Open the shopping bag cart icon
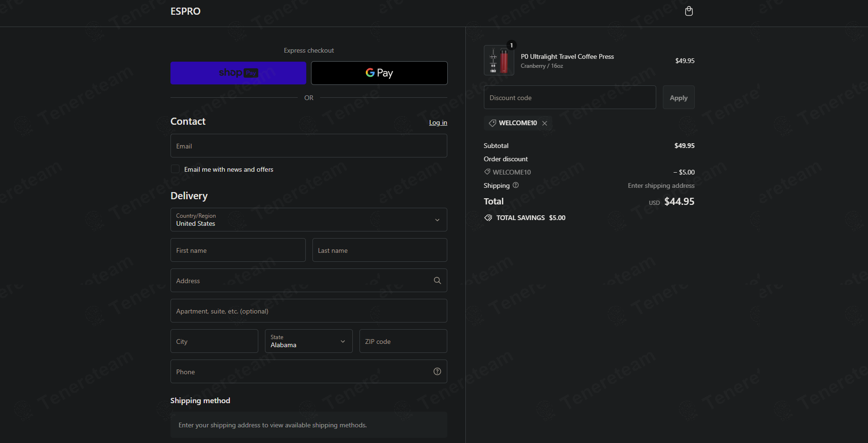The height and width of the screenshot is (443, 868). click(x=689, y=11)
